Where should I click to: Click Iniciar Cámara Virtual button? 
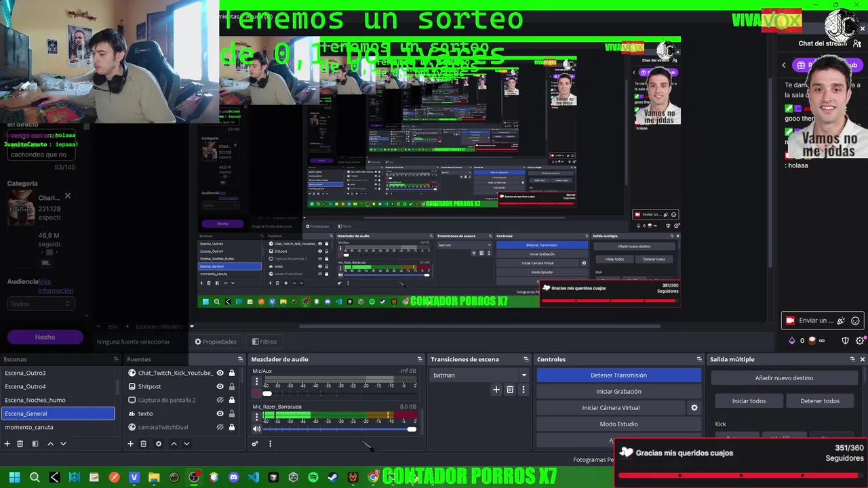(x=610, y=407)
